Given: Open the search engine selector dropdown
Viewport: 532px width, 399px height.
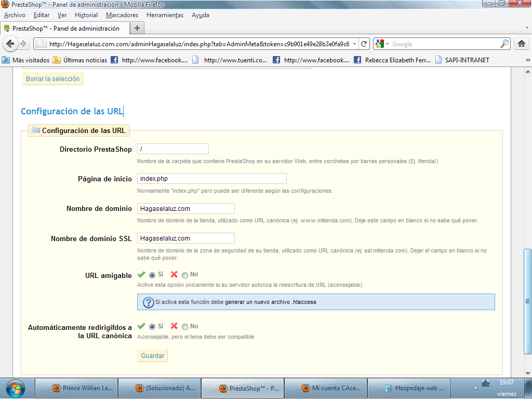Looking at the screenshot, I should click(388, 44).
